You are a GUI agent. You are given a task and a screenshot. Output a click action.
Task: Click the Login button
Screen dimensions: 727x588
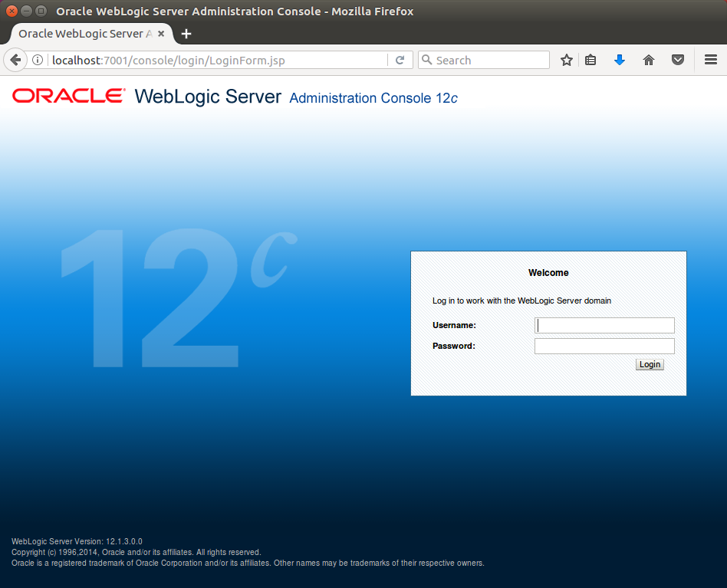pyautogui.click(x=650, y=365)
